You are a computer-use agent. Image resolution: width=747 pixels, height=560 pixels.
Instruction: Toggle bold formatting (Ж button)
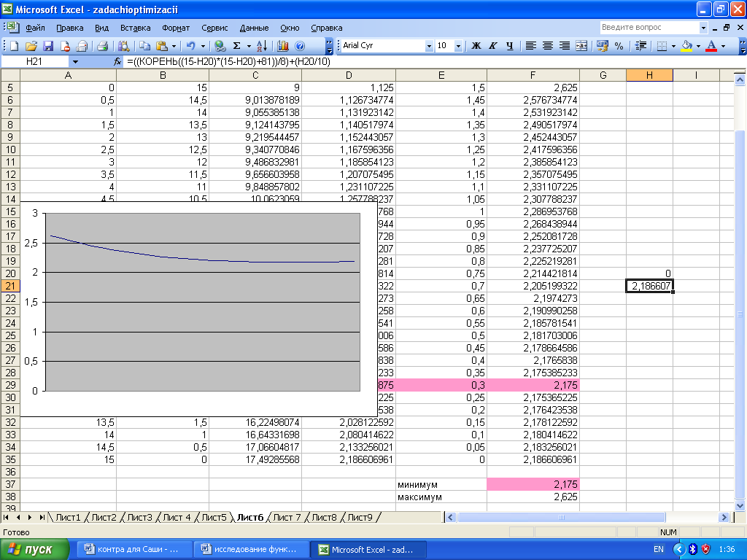tap(476, 45)
